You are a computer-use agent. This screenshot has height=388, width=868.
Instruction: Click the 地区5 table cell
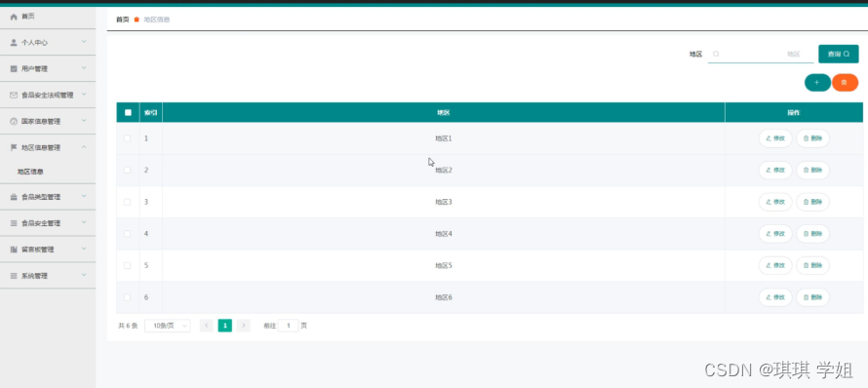444,266
